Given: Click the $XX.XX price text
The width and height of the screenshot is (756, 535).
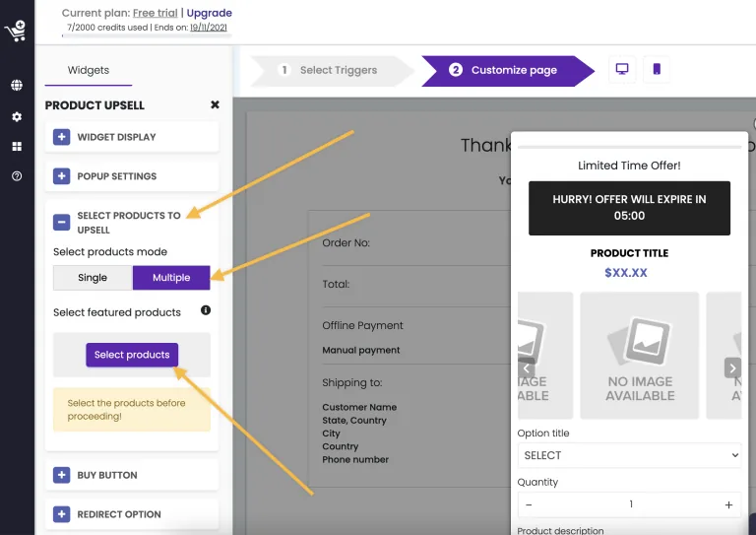Looking at the screenshot, I should coord(626,273).
